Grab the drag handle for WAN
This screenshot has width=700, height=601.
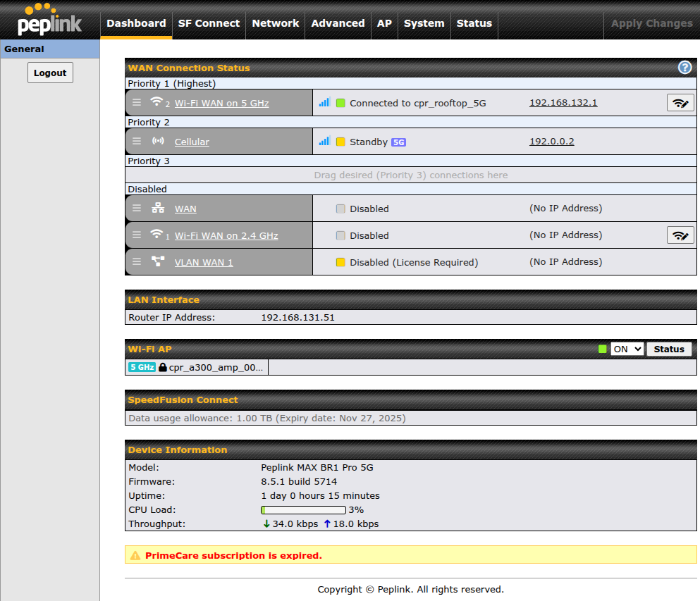coord(137,209)
